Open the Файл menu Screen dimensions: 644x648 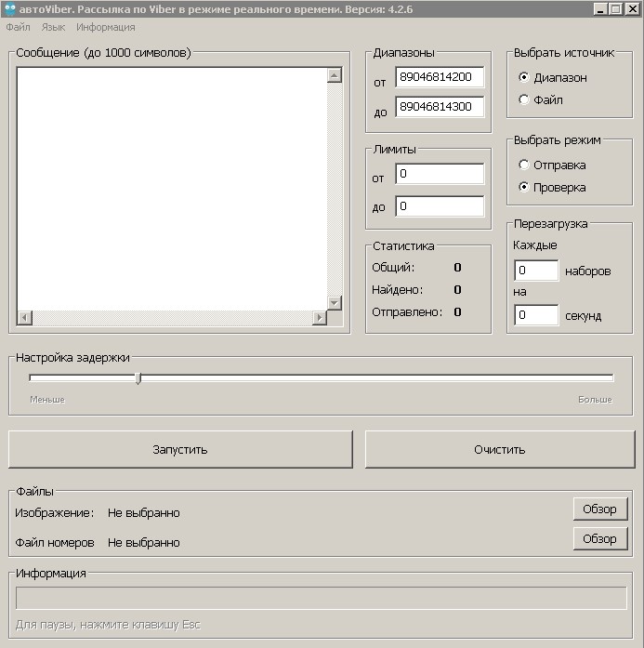point(19,27)
